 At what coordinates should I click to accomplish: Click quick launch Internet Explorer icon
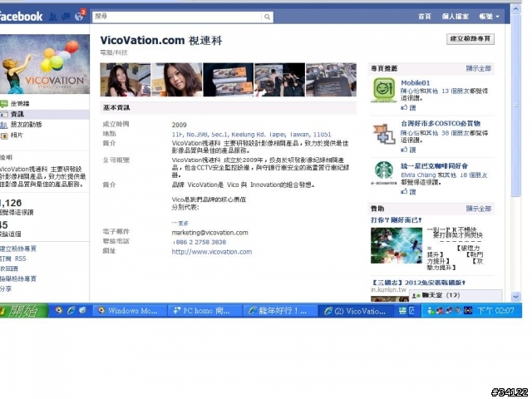pos(71,310)
